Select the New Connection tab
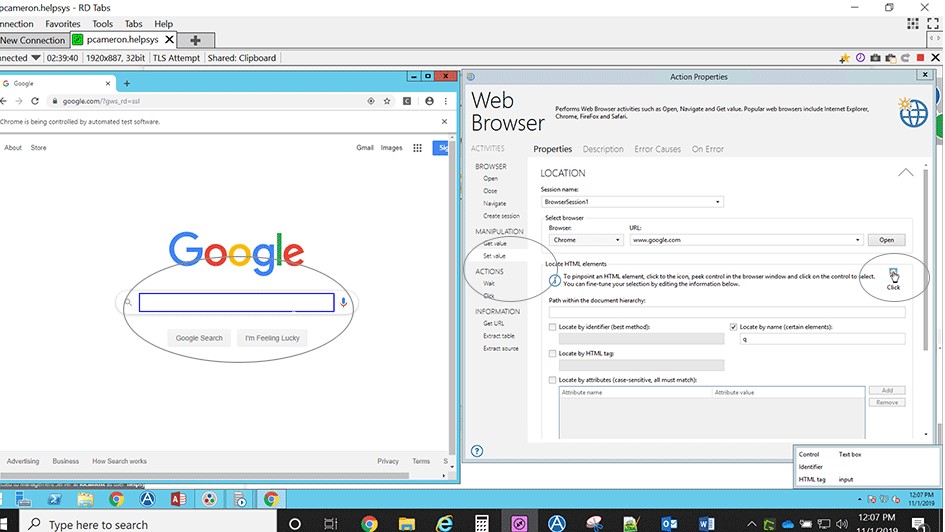Screen dimensions: 945x532 [33, 40]
